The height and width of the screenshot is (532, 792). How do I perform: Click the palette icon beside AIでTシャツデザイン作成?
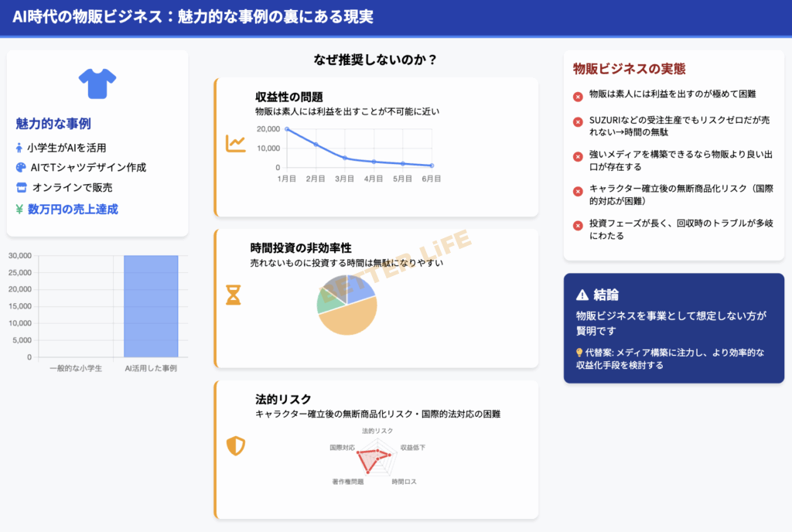tap(21, 168)
